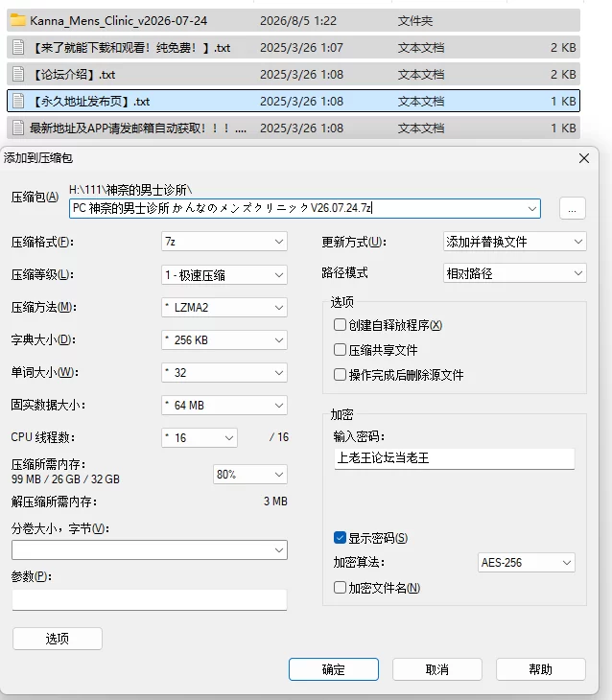Click the 参数 parameters input field
This screenshot has width=612, height=700.
click(x=150, y=599)
